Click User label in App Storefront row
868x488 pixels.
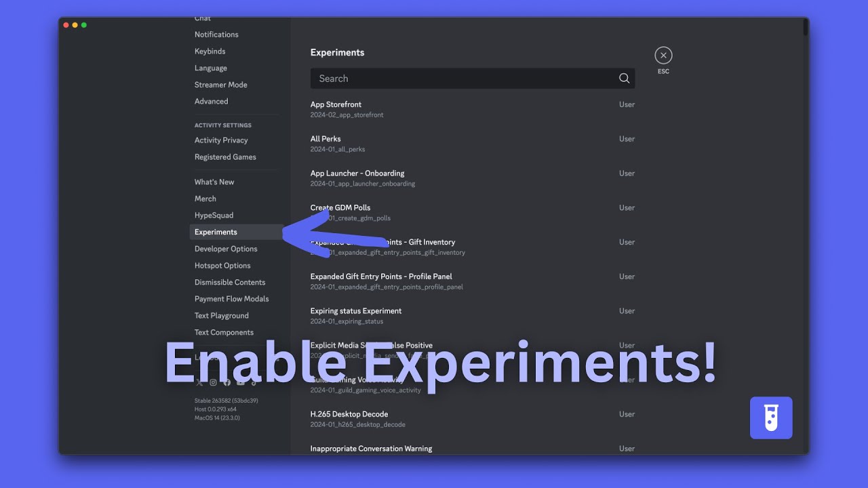(x=627, y=104)
